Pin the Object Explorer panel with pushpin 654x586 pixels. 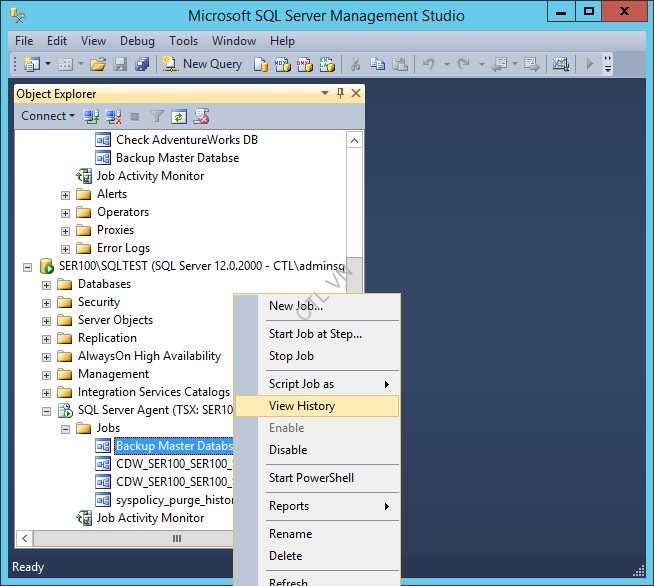pos(340,93)
